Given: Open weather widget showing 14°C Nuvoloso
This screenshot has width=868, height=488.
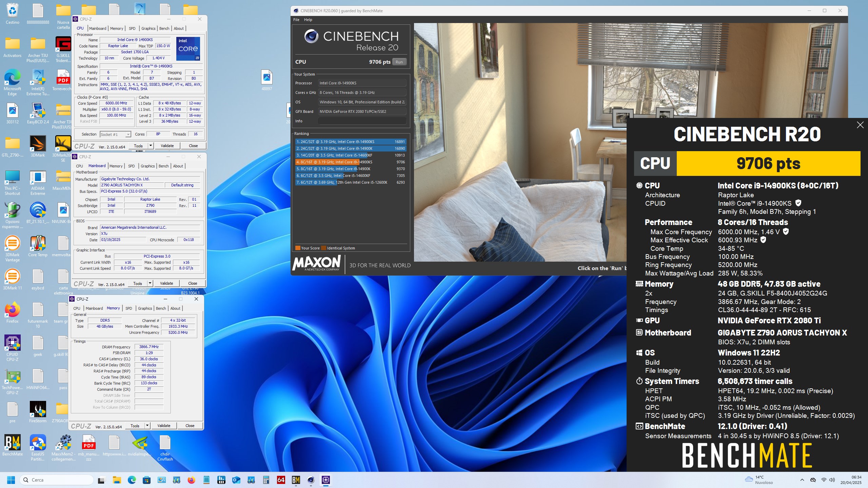Looking at the screenshot, I should (x=759, y=480).
